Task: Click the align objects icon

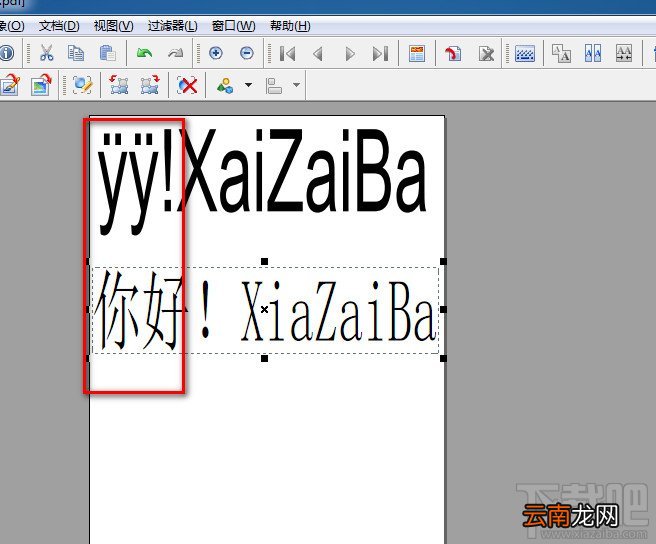Action: [274, 85]
